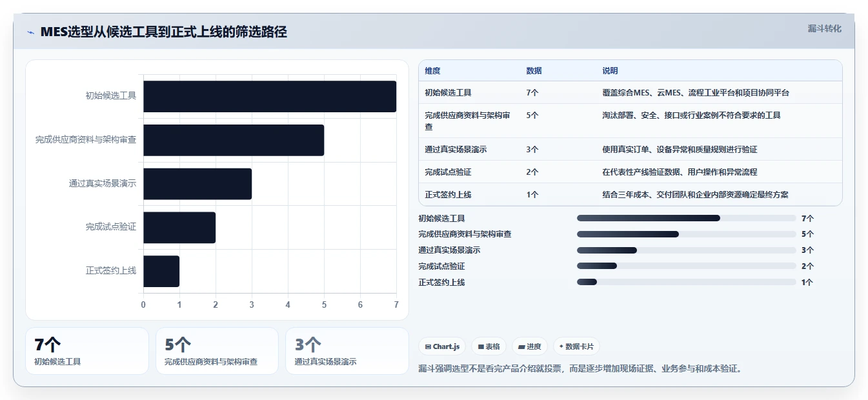The width and height of the screenshot is (868, 400).
Task: Click the 正式签约上线 progress bar showing 1个
Action: [687, 282]
